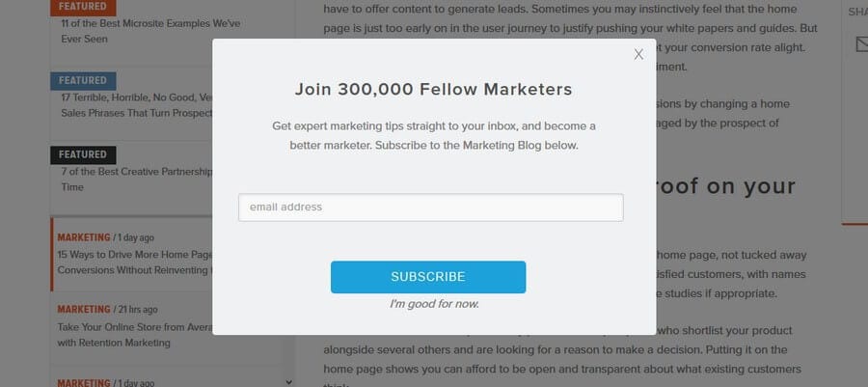Expand the sidebar with the down chevron
The height and width of the screenshot is (387, 868).
click(288, 382)
